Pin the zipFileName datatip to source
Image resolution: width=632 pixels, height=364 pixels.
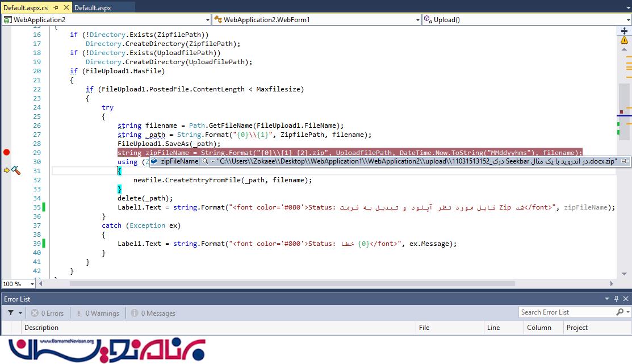[x=624, y=161]
